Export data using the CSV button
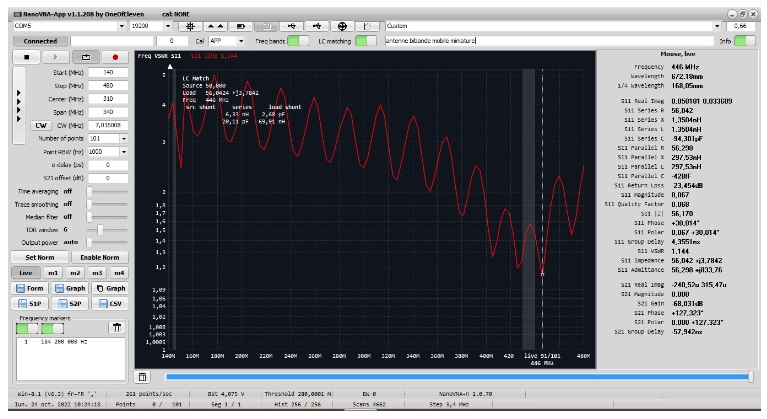The height and width of the screenshot is (419, 767). click(110, 302)
